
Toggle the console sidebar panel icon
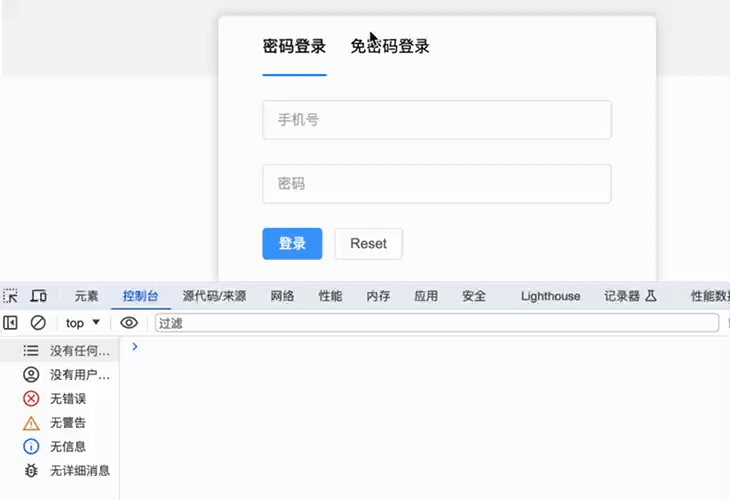tap(11, 323)
